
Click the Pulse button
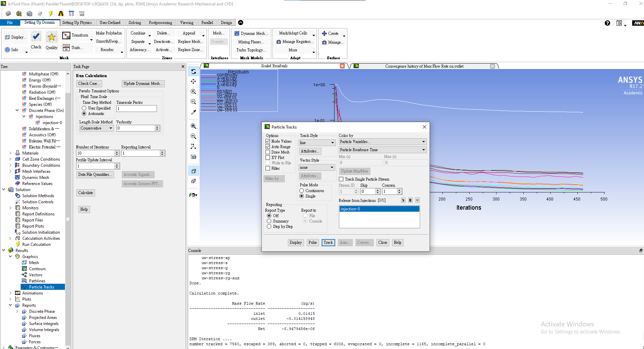(x=313, y=242)
